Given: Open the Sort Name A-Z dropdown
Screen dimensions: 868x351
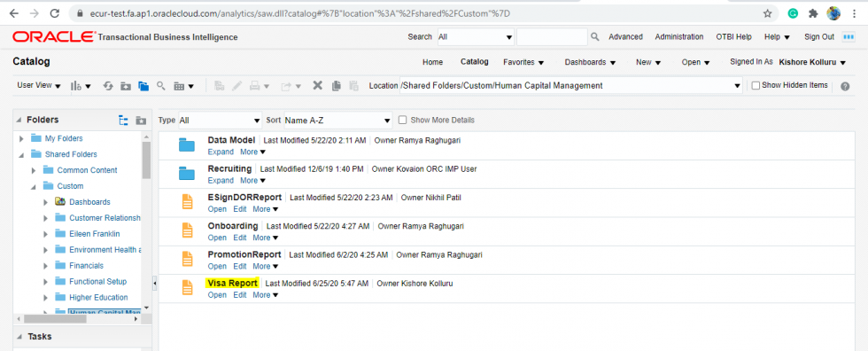Looking at the screenshot, I should (x=337, y=121).
